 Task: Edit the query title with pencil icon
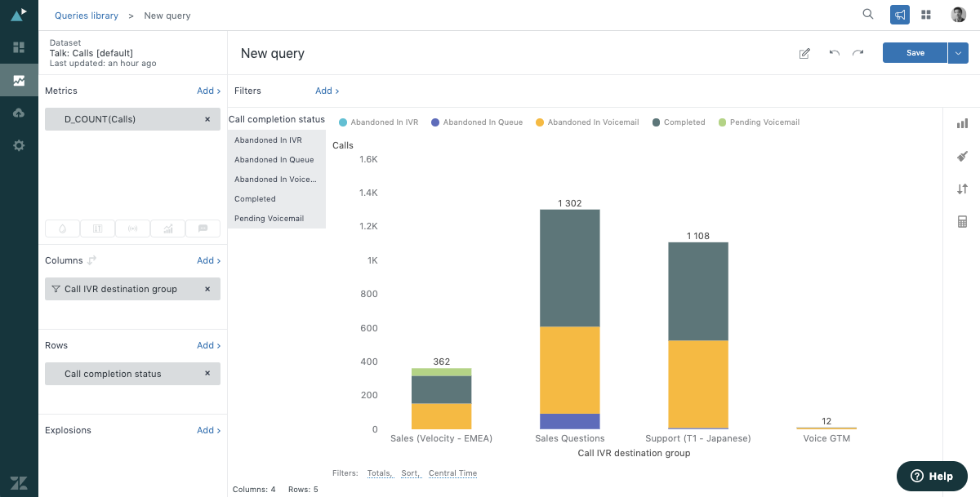pos(804,53)
